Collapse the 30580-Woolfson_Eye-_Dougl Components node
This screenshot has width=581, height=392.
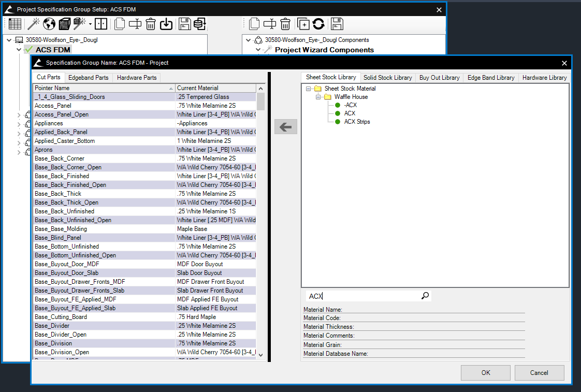248,40
